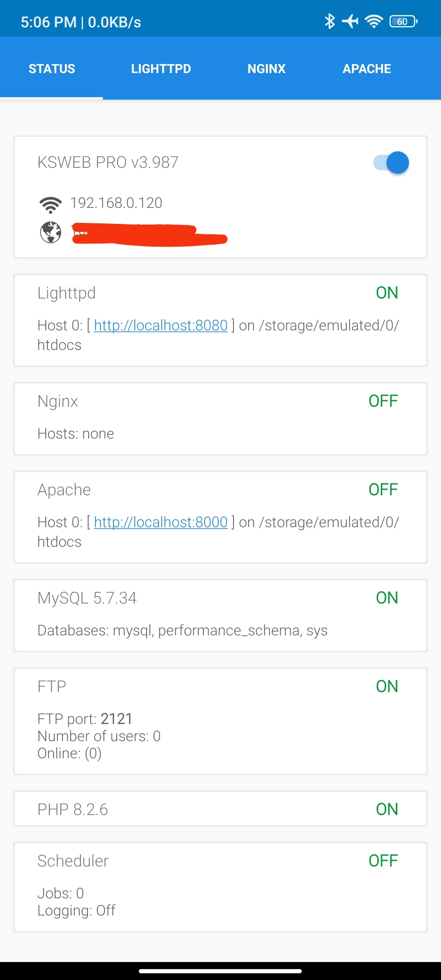
Task: Toggle the Apache OFF status
Action: tap(383, 490)
